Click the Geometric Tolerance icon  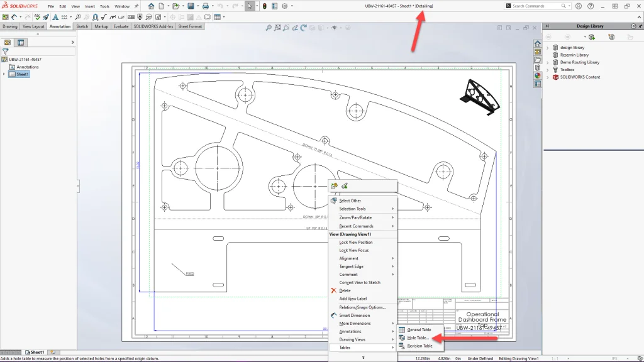click(132, 17)
